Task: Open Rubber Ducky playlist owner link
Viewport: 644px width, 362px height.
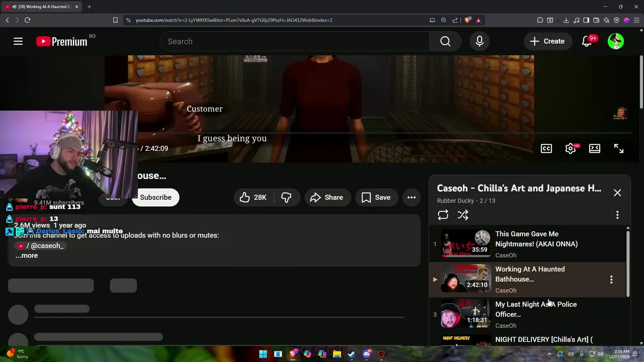Action: pyautogui.click(x=455, y=201)
